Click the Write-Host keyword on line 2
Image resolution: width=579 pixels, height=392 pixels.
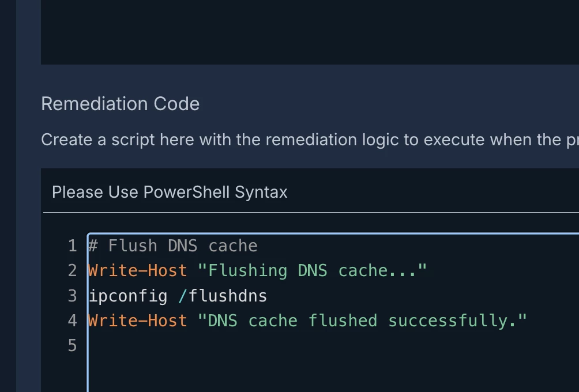coord(137,270)
